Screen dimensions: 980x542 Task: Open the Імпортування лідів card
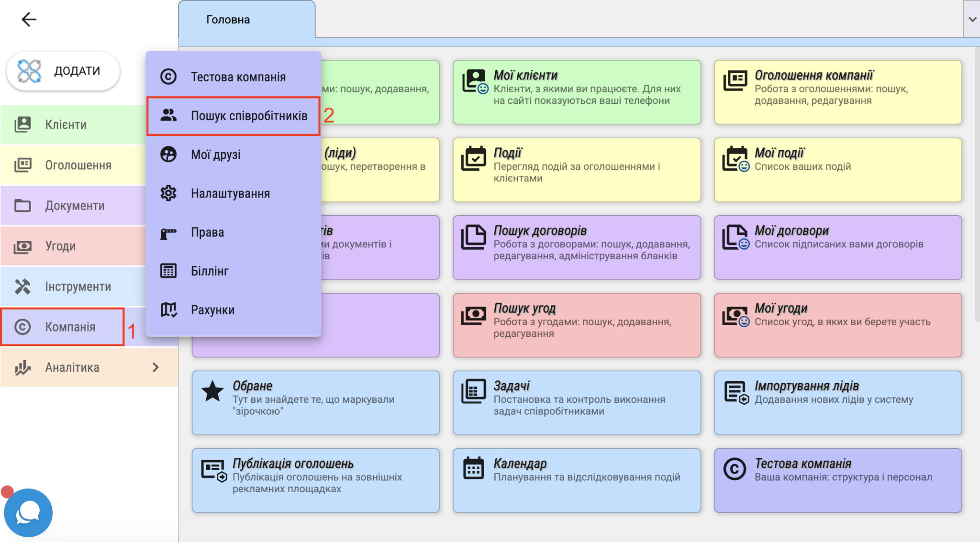pos(838,403)
